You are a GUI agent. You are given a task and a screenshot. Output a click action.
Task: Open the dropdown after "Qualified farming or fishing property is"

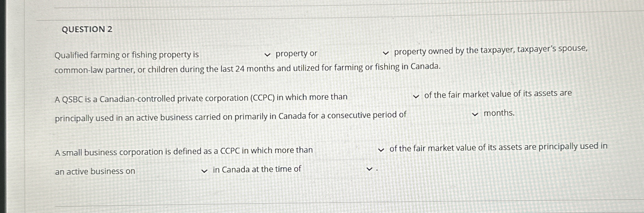(x=268, y=54)
